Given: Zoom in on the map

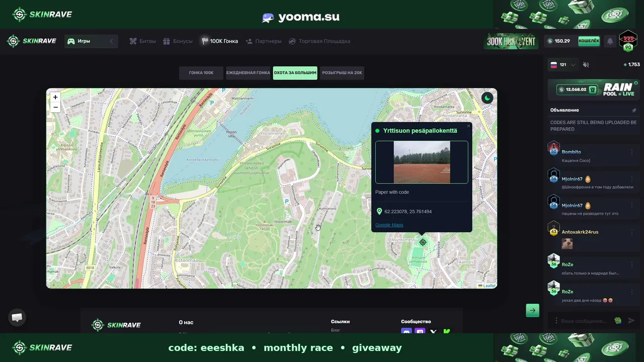Looking at the screenshot, I should (x=55, y=97).
